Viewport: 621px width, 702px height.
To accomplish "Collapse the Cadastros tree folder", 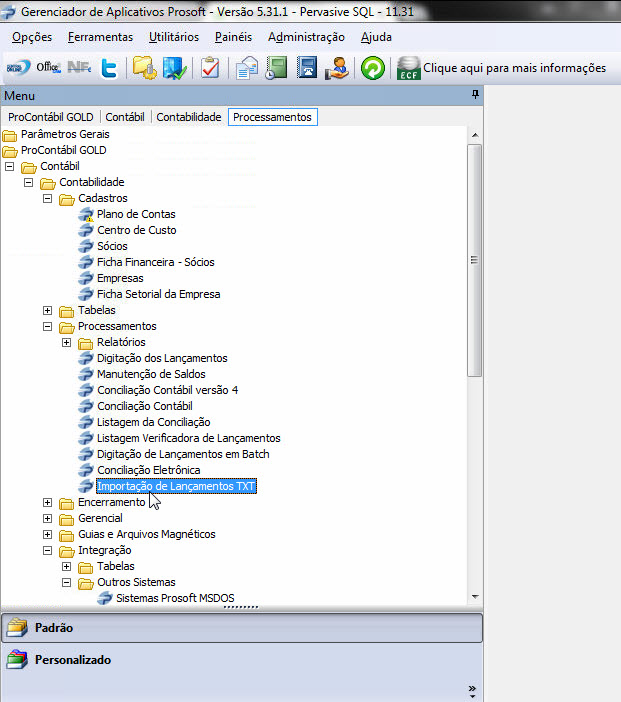I will 48,198.
